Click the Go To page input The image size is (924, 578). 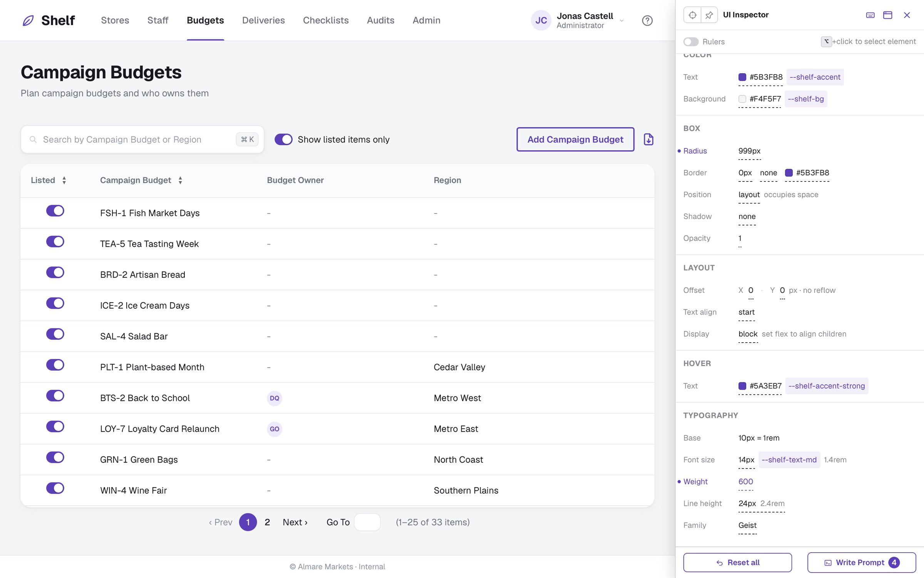367,522
